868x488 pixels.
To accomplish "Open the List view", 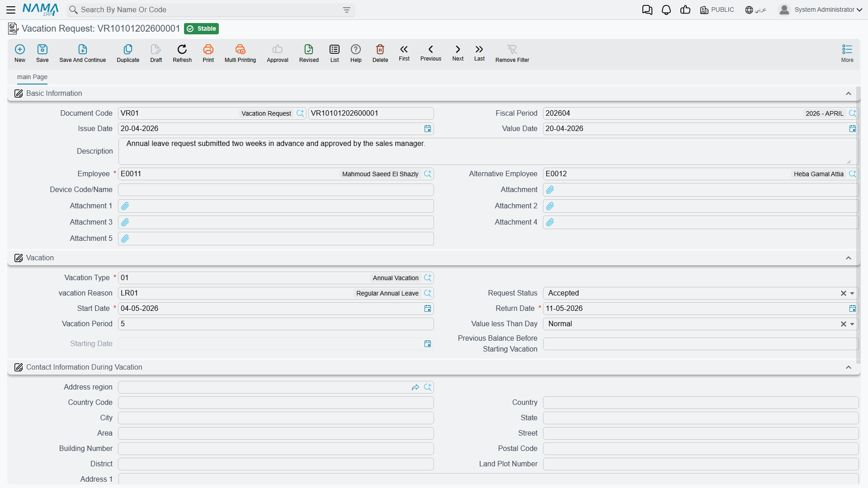I will 335,53.
